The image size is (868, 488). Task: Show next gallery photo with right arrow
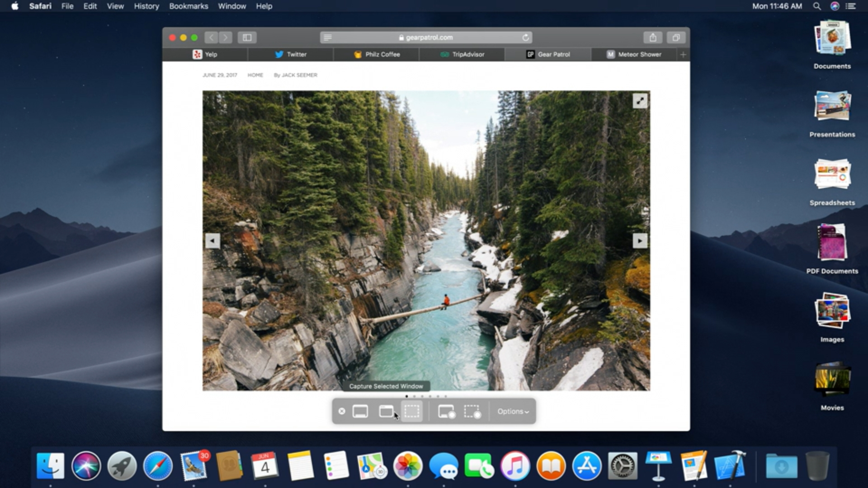tap(640, 241)
